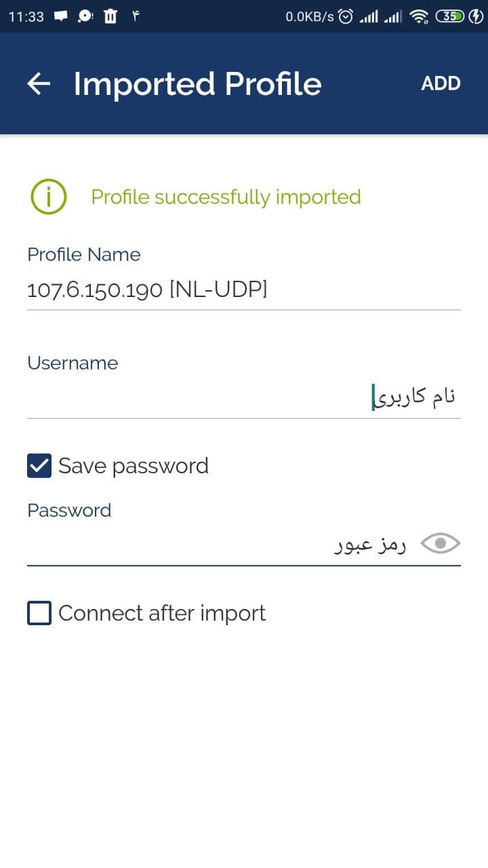
Task: Enable Connect after import checkbox
Action: tap(39, 613)
